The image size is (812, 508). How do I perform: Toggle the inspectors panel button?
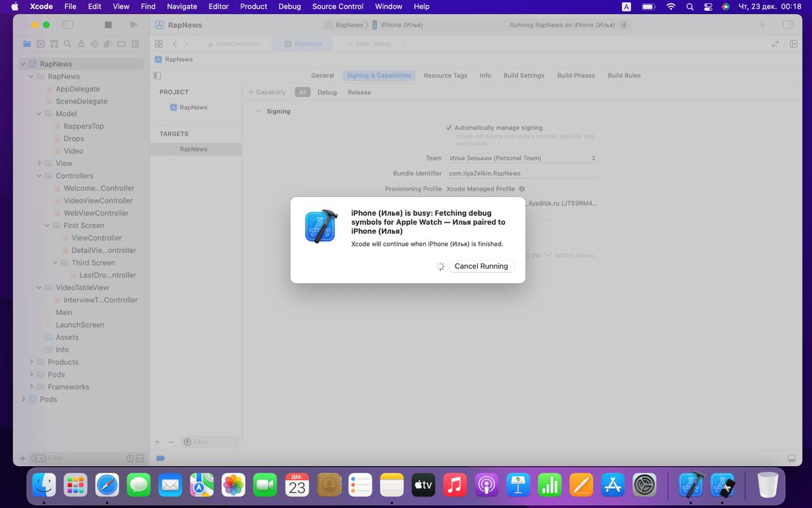(x=788, y=25)
